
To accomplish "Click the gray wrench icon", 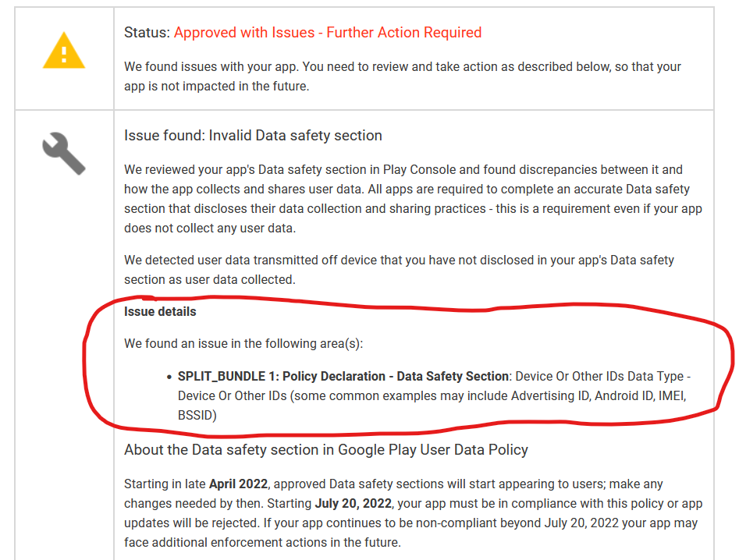I will pyautogui.click(x=63, y=153).
